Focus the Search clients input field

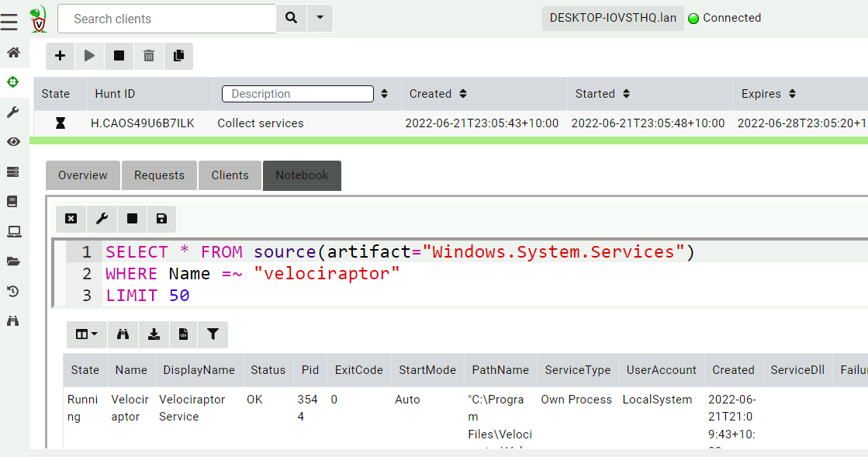click(x=167, y=19)
